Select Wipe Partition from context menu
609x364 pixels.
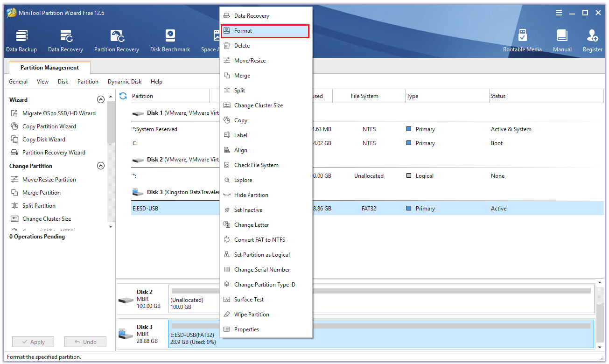coord(252,315)
